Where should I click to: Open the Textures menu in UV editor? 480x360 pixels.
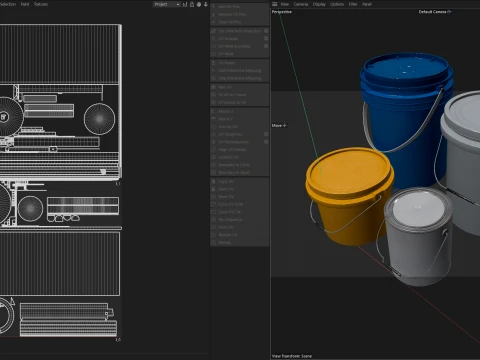[x=41, y=4]
